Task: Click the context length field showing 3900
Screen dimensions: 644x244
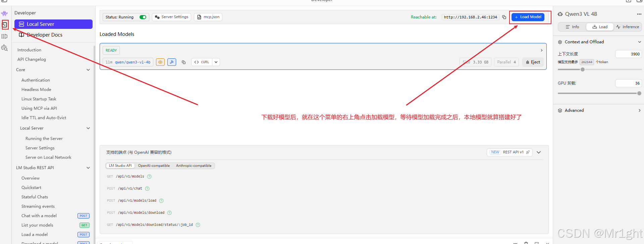Action: [x=629, y=54]
